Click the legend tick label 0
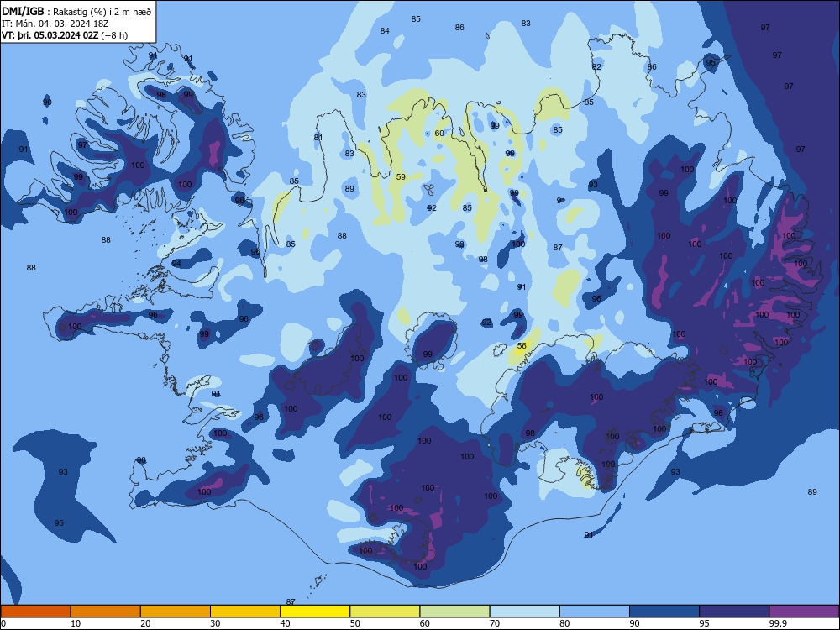840x630 pixels. [x=3, y=623]
